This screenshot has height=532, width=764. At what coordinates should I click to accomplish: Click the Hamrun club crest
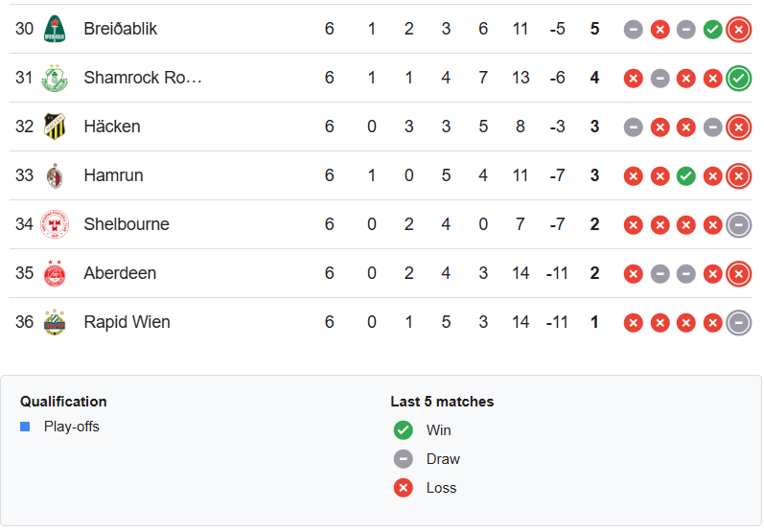coord(55,175)
